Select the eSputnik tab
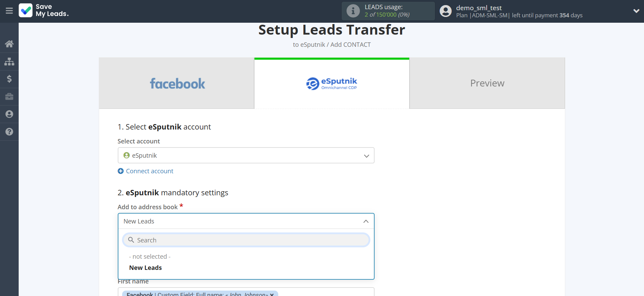The height and width of the screenshot is (296, 644). point(332,83)
